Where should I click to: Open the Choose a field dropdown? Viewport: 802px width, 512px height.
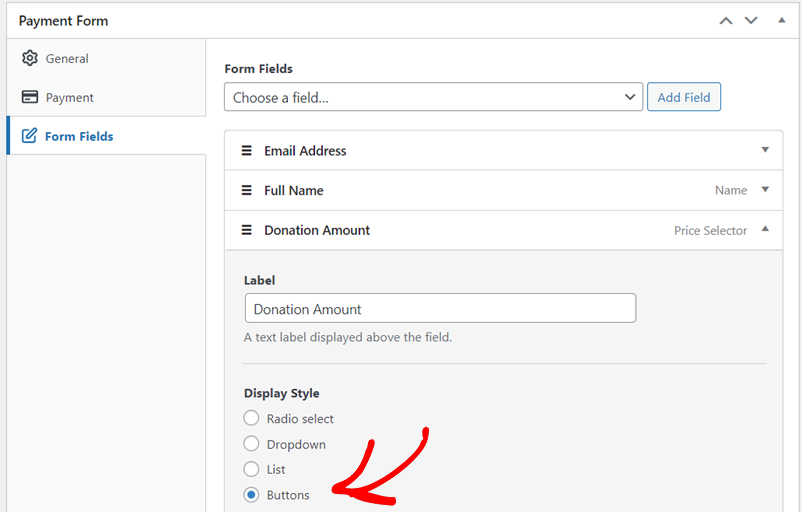tap(433, 97)
